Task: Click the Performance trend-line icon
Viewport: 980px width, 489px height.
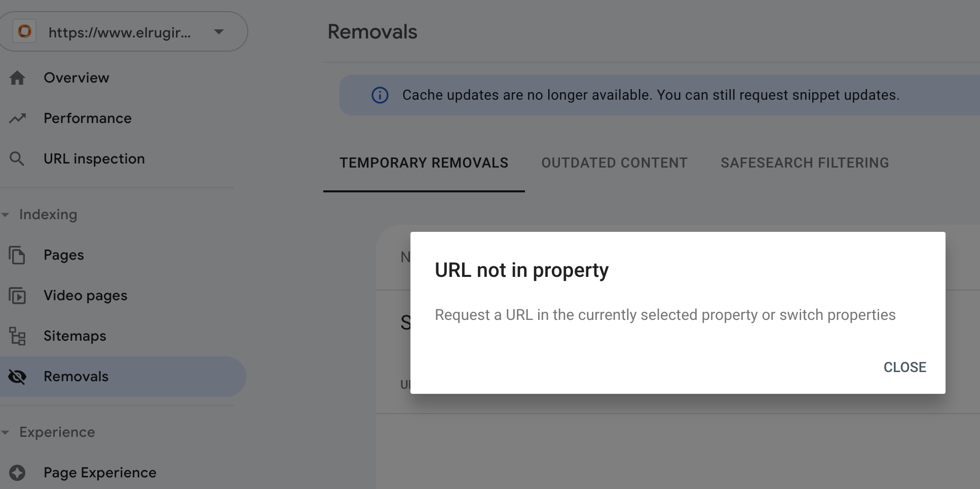Action: point(17,118)
